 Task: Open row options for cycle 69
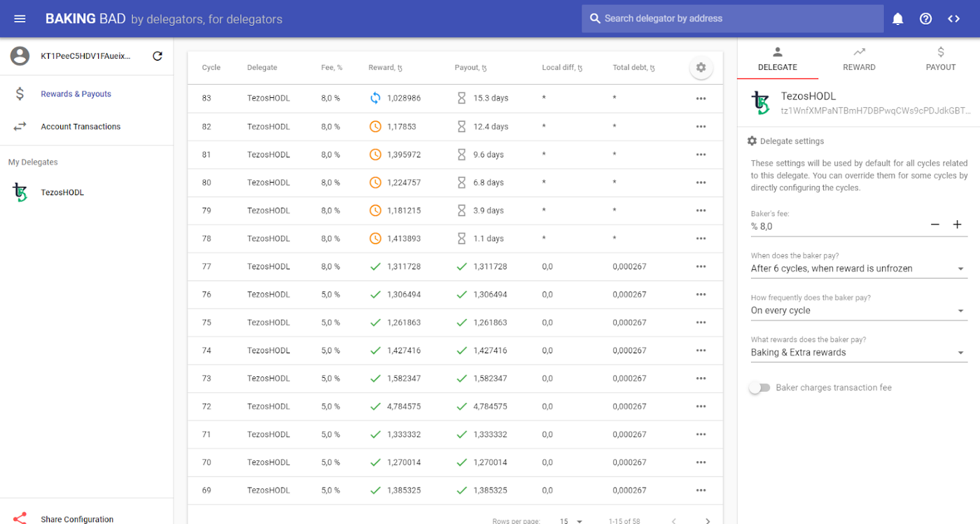click(x=701, y=490)
